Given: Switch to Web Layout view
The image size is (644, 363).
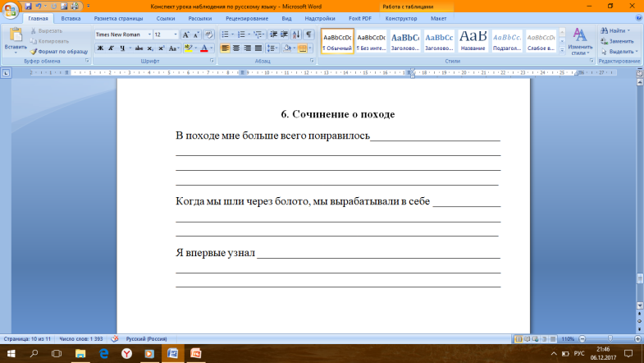Looking at the screenshot, I should click(x=536, y=339).
